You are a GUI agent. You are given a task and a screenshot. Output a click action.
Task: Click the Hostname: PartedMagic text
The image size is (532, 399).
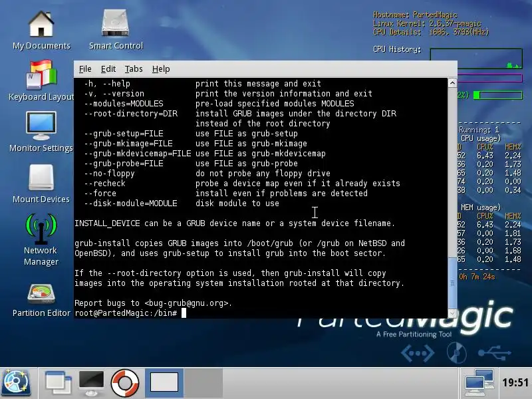coord(415,15)
